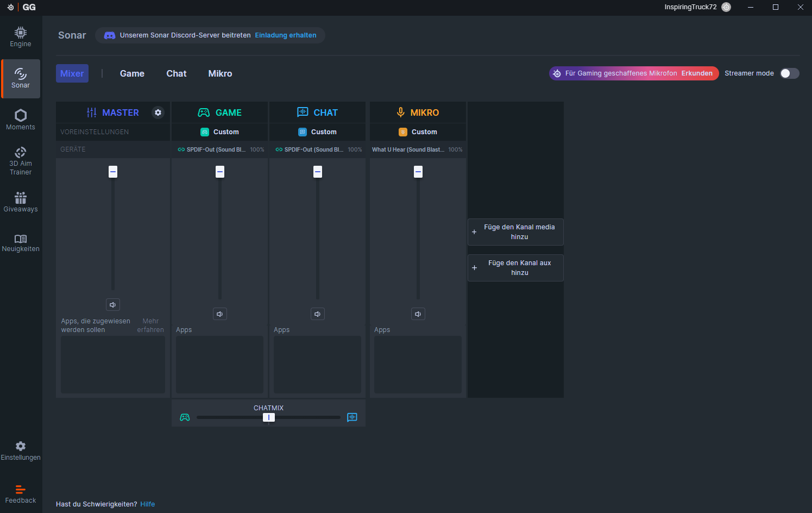812x513 pixels.
Task: Click the Chat volume slider handle
Action: click(318, 172)
